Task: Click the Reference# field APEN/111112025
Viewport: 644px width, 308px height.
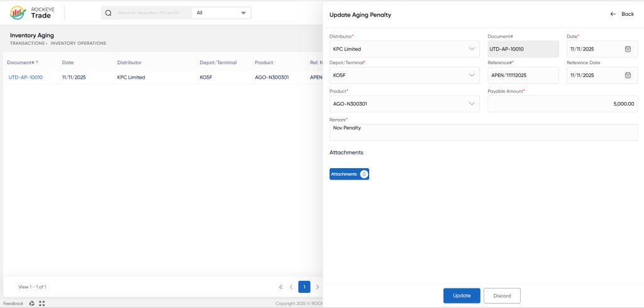Action: 523,75
